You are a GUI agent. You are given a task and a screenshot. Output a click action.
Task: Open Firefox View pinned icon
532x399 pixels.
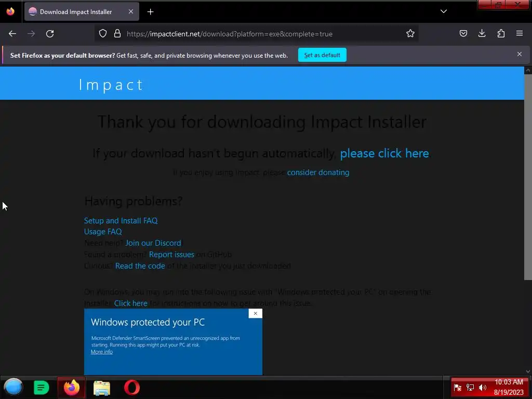[10, 11]
